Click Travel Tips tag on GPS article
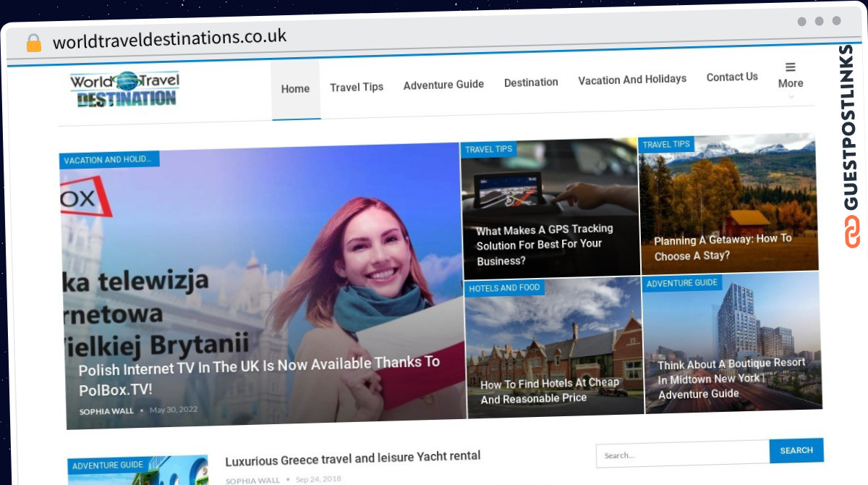 click(x=489, y=149)
